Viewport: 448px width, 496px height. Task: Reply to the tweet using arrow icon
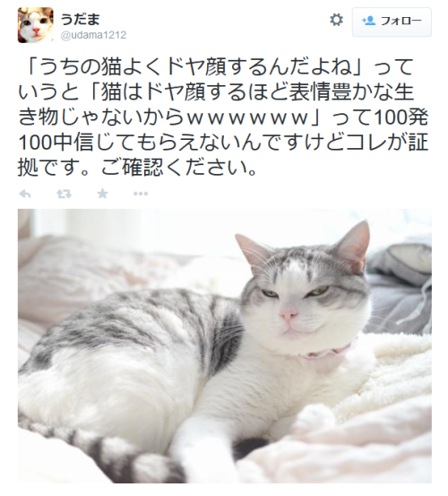coord(25,194)
